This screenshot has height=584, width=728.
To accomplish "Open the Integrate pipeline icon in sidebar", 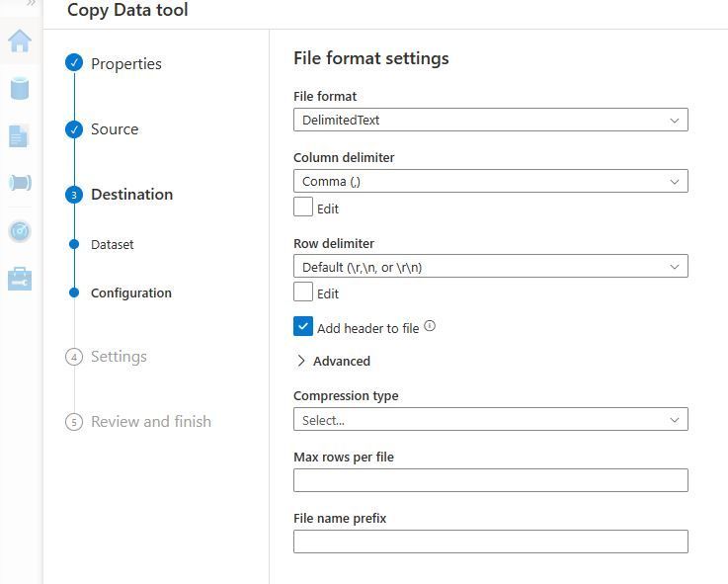I will click(x=20, y=183).
